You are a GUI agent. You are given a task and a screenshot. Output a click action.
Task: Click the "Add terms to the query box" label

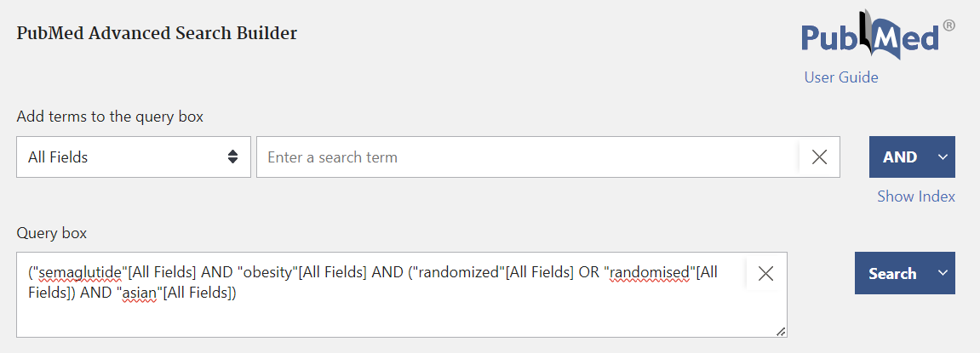(110, 117)
